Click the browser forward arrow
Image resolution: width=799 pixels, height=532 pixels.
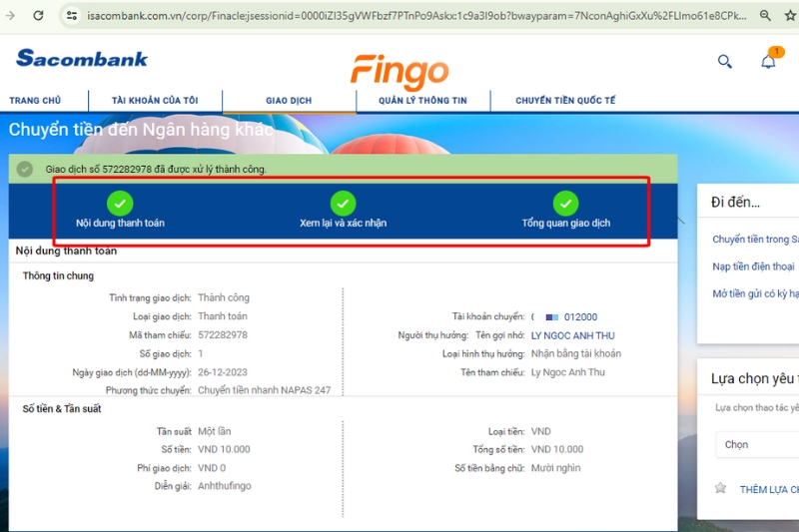(10, 16)
